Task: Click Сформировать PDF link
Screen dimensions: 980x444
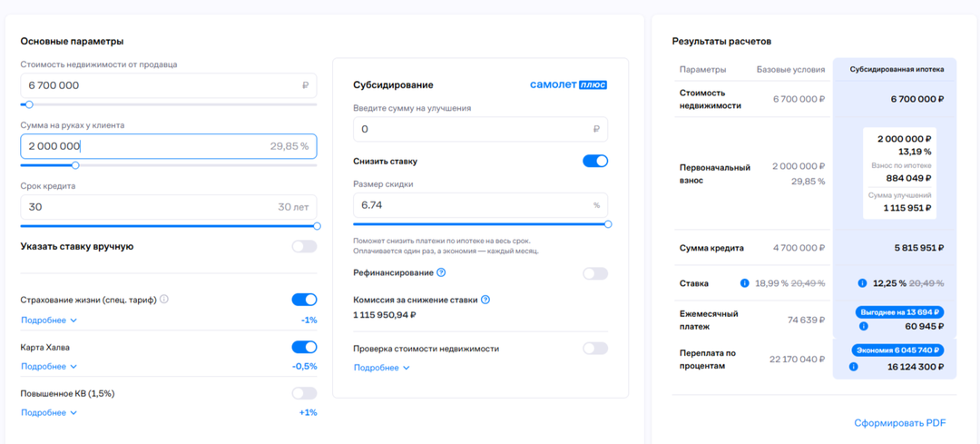Action: coord(900,423)
